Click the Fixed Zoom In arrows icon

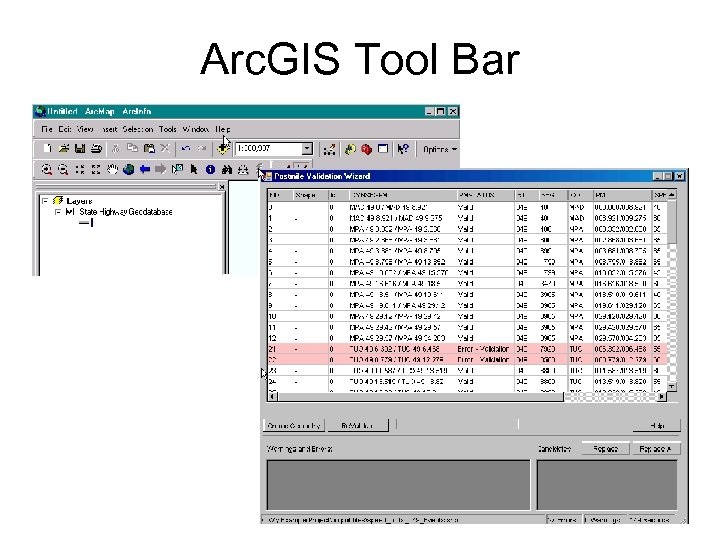coord(80,169)
